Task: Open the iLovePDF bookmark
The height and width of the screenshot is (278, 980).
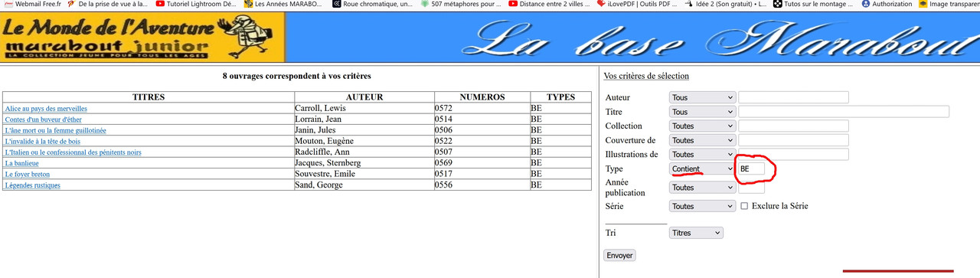Action: point(636,4)
